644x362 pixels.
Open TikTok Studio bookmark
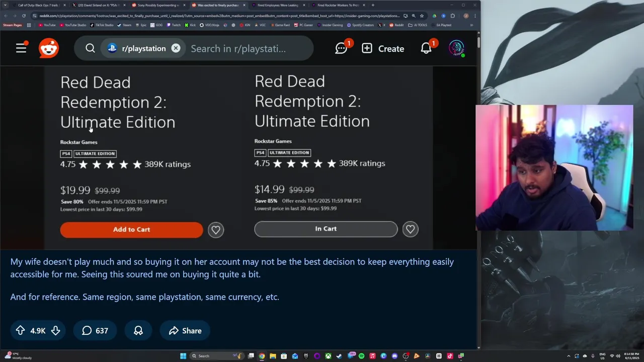click(x=102, y=25)
